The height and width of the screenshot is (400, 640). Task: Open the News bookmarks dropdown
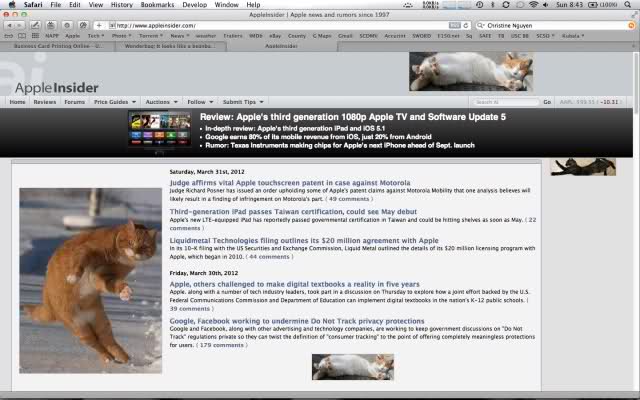[180, 36]
